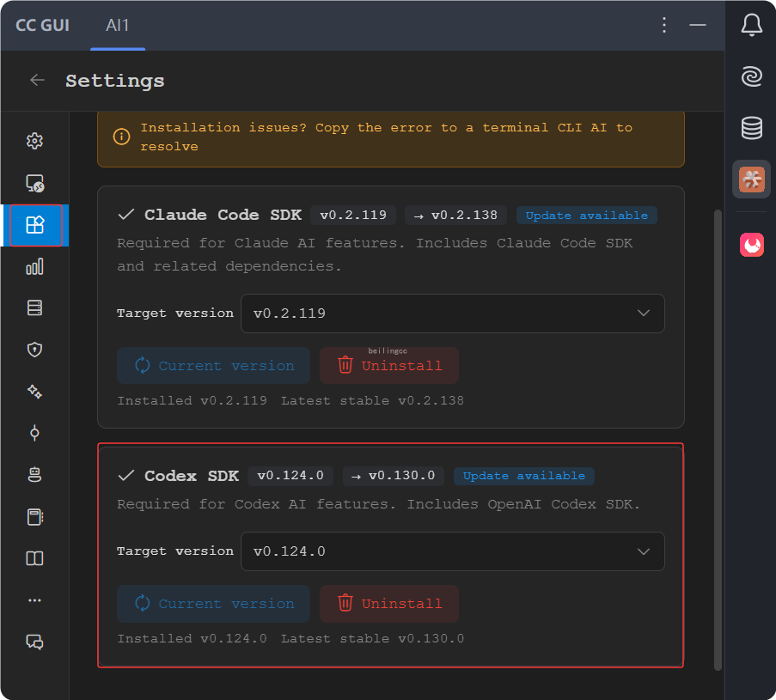This screenshot has height=700, width=776.
Task: Click 'Latest stable v0.2.138' status text
Action: [x=373, y=401]
